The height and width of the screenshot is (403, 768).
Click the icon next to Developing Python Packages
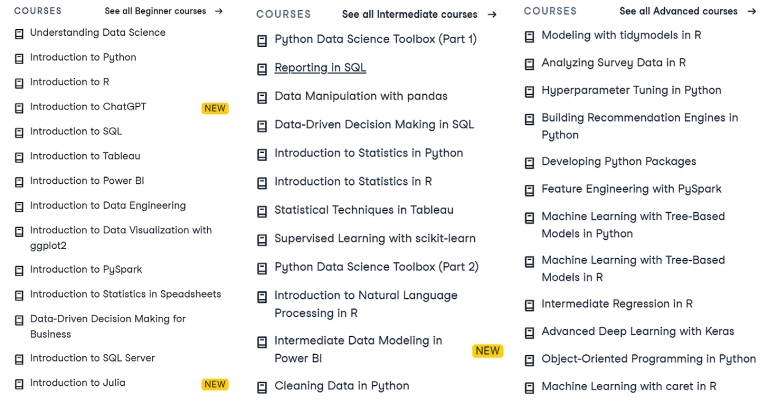coord(530,162)
